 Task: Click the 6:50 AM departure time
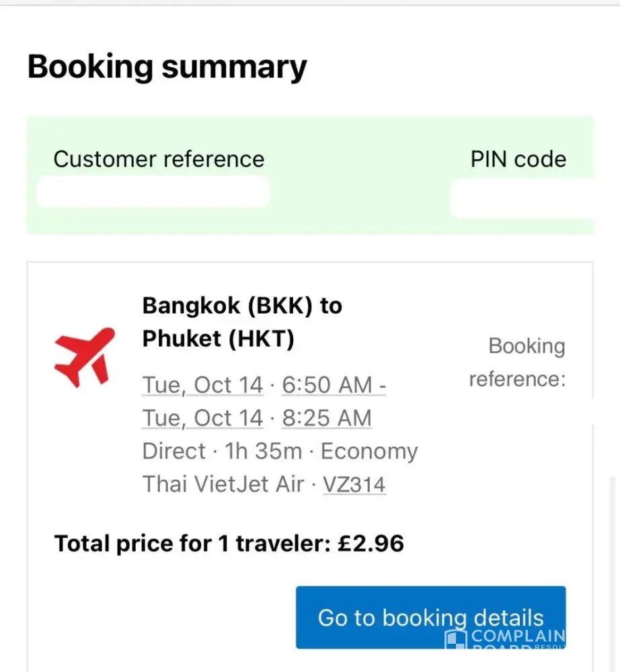click(x=334, y=385)
